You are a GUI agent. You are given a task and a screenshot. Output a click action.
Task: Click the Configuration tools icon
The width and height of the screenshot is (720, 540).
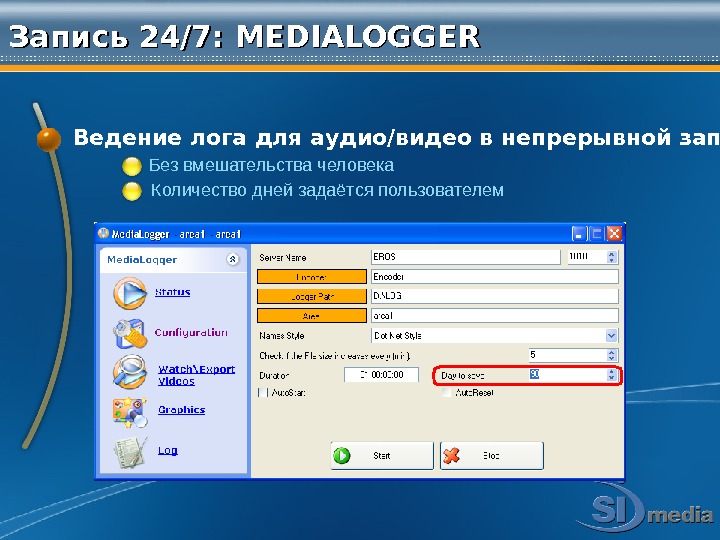130,333
